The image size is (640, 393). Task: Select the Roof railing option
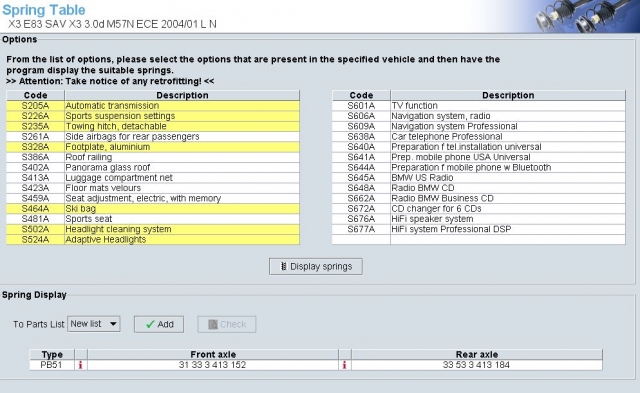(153, 157)
